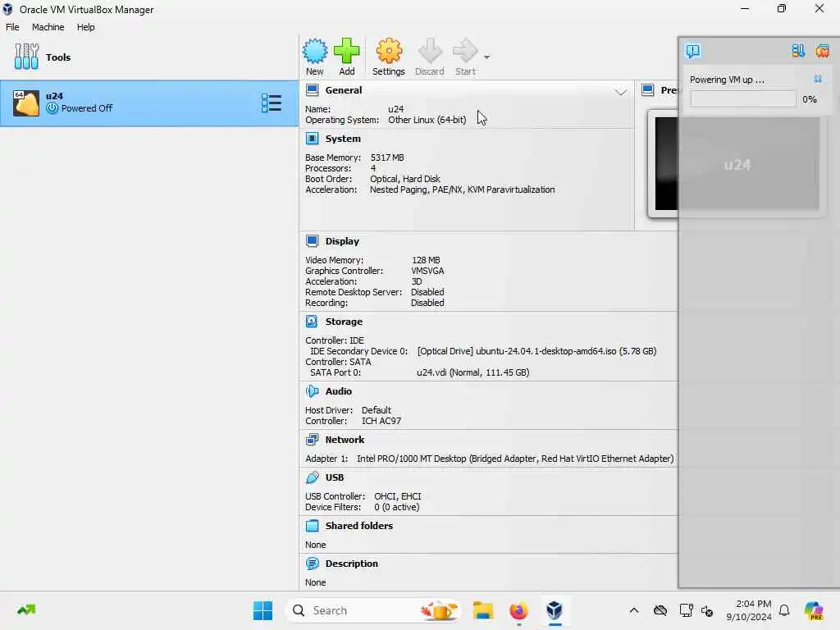
Task: Click the USB section icon
Action: click(x=313, y=477)
